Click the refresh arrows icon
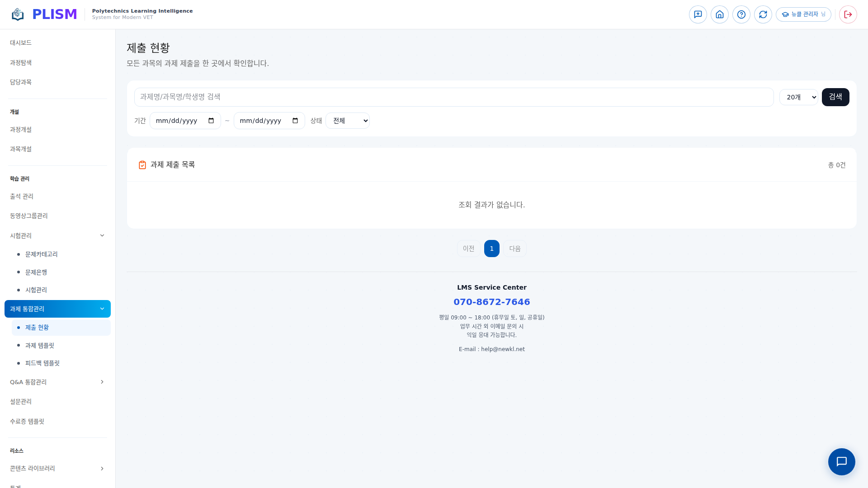Image resolution: width=868 pixels, height=488 pixels. click(x=763, y=14)
